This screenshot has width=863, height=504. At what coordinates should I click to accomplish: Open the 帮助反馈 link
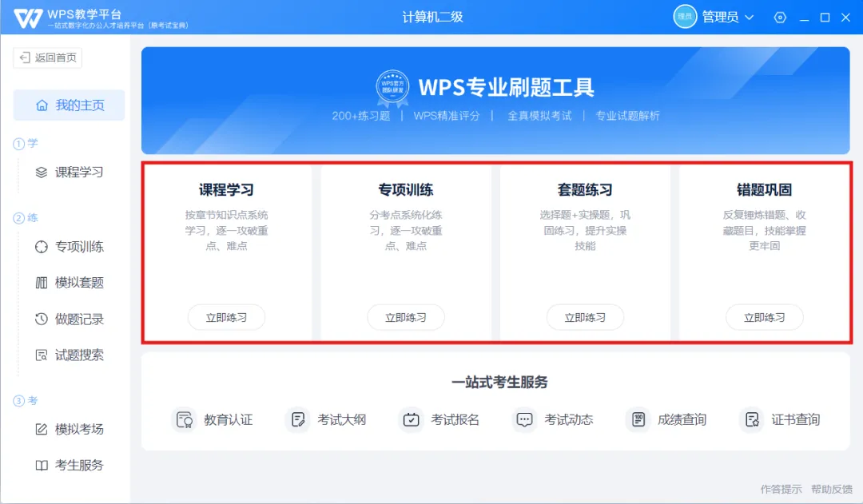pyautogui.click(x=832, y=489)
